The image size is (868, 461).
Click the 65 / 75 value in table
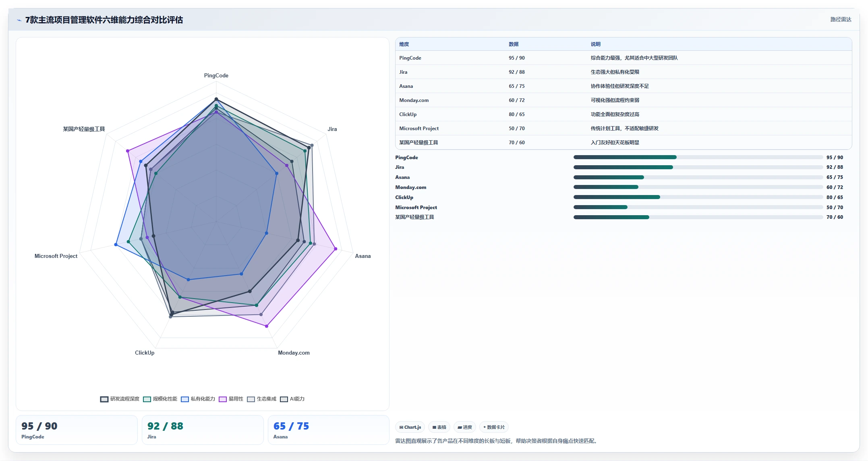(517, 86)
